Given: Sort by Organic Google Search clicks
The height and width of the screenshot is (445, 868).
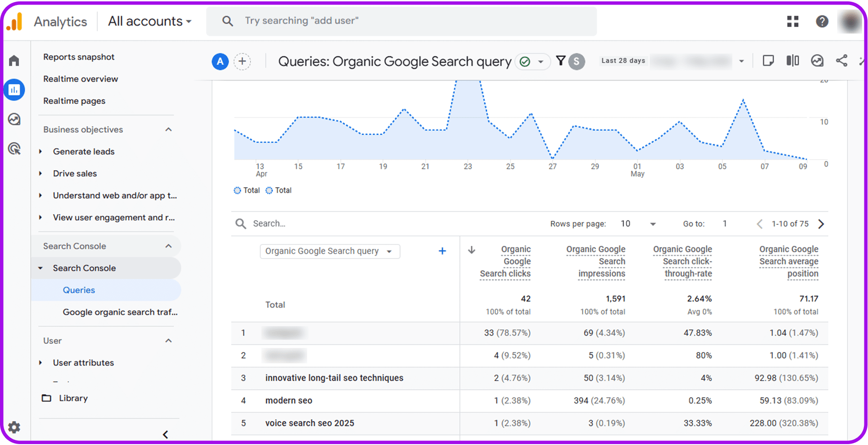Looking at the screenshot, I should pos(505,261).
